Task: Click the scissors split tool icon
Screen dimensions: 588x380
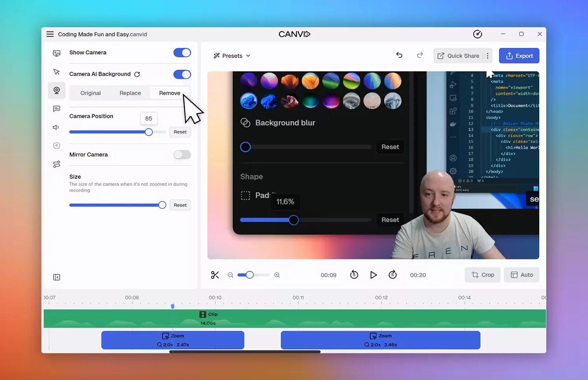Action: coord(215,275)
